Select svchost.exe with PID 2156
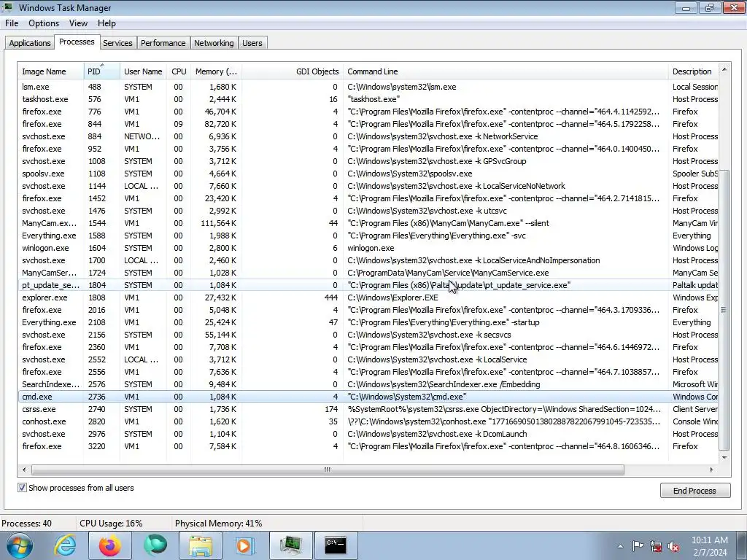747x560 pixels. [368, 335]
